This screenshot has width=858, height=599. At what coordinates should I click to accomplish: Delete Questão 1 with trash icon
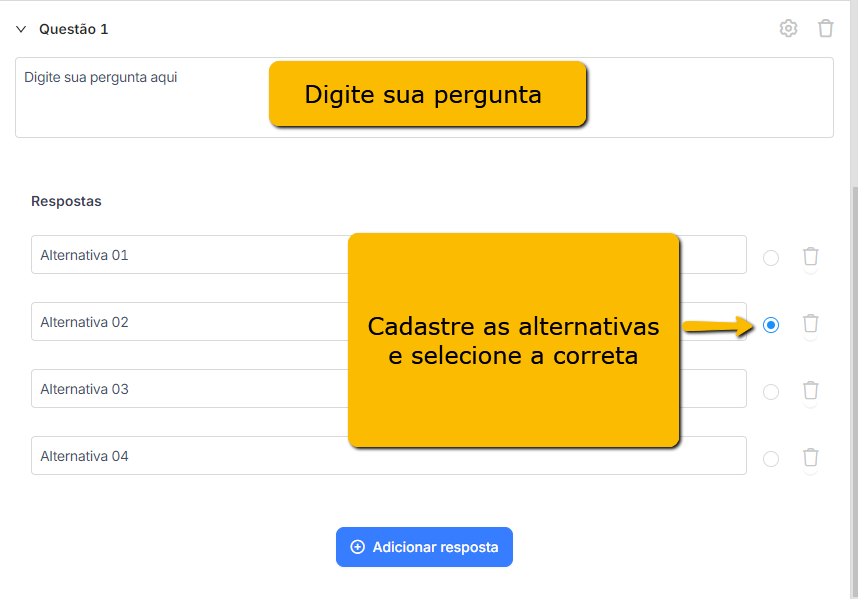click(825, 28)
